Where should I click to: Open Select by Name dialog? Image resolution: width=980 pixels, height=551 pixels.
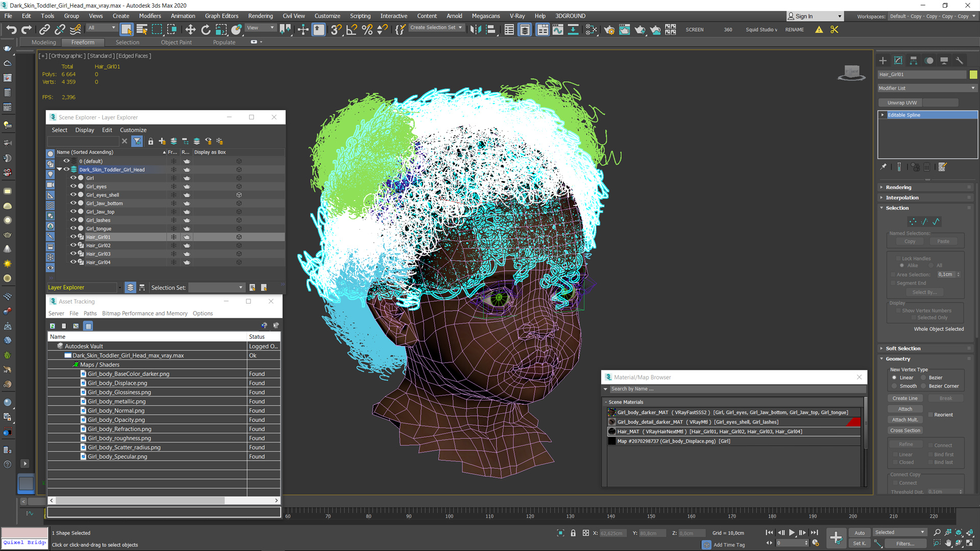click(142, 30)
